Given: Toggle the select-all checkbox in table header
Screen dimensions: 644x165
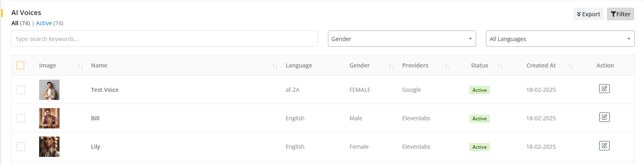Looking at the screenshot, I should 20,65.
